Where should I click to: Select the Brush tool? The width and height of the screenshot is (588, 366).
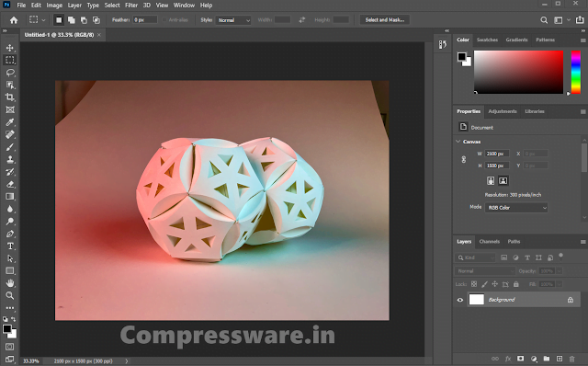10,147
